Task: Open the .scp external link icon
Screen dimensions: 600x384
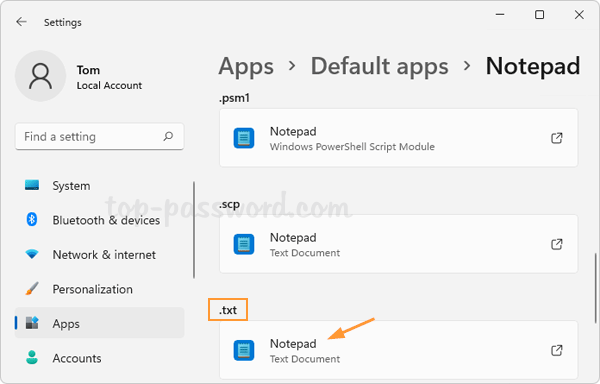Action: [x=557, y=244]
